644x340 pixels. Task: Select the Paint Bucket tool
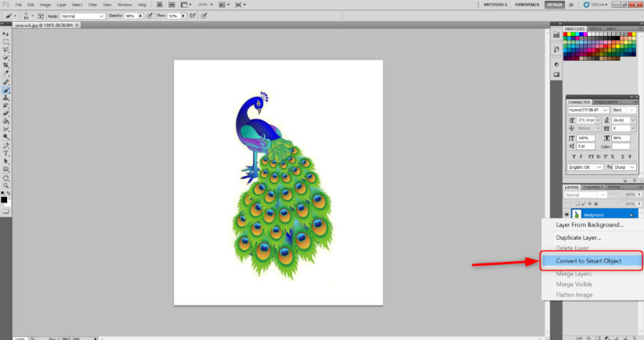point(5,121)
